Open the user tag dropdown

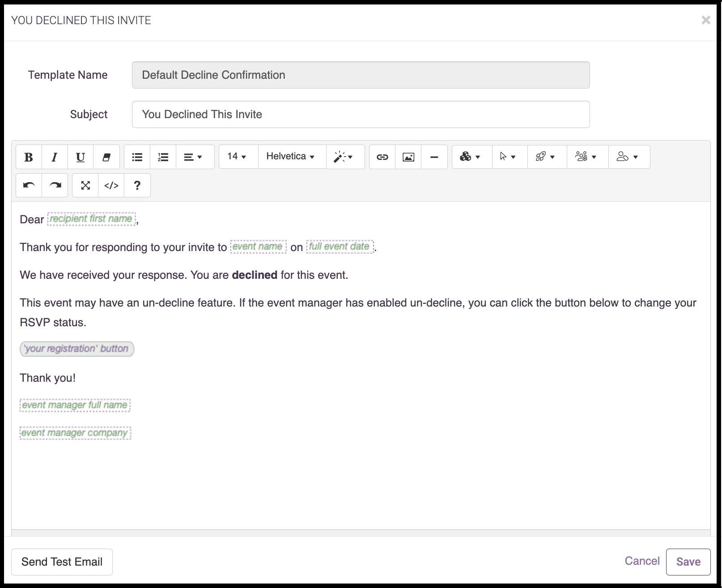click(629, 157)
